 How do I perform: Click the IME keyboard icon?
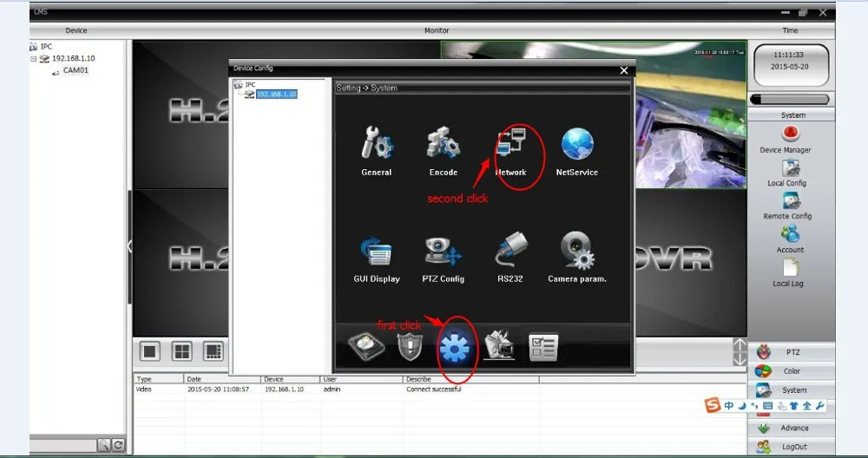pyautogui.click(x=768, y=406)
